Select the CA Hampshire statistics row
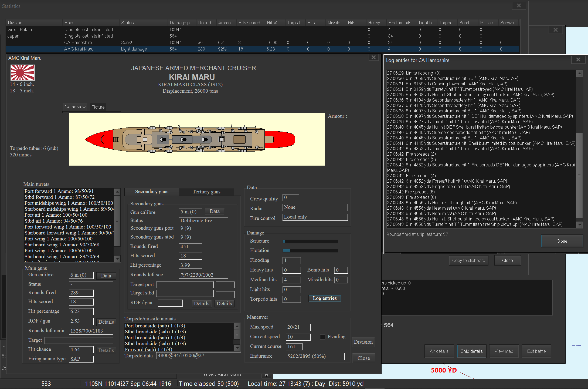588x389 pixels. 262,42
